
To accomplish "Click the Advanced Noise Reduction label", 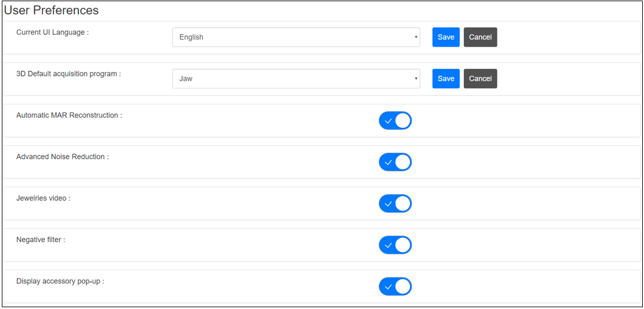I will tap(62, 157).
